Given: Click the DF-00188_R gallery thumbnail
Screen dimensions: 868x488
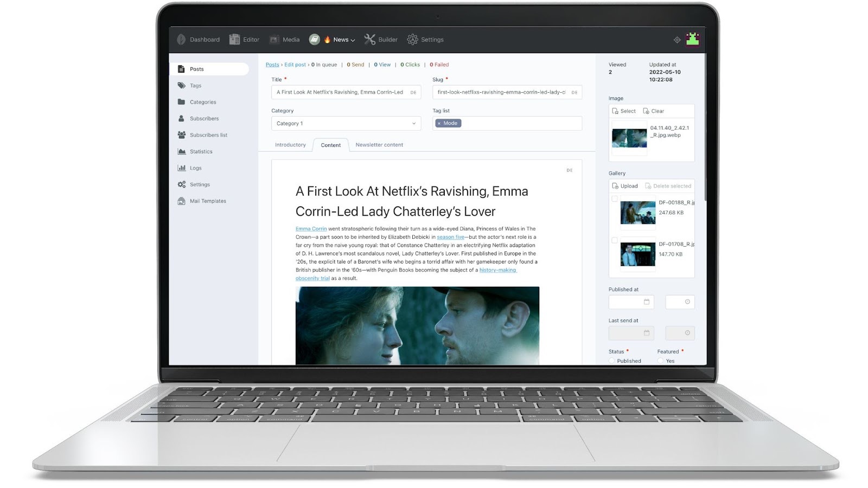Looking at the screenshot, I should (x=638, y=213).
